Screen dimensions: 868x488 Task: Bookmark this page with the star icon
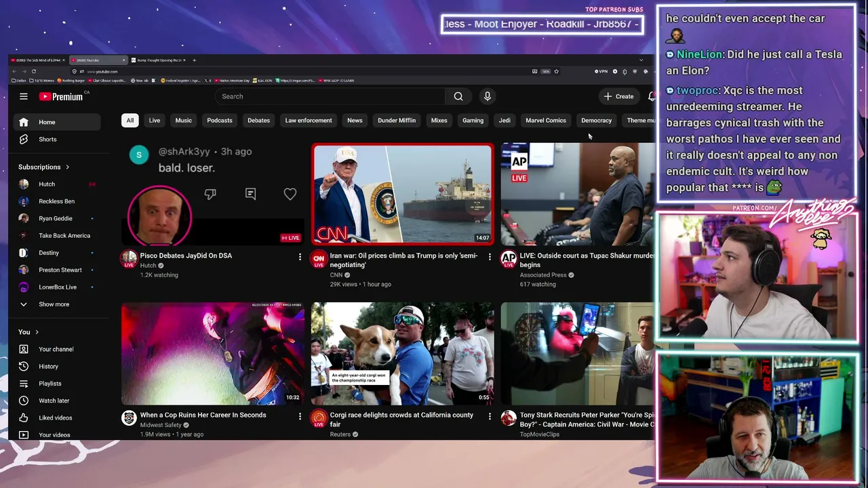tap(557, 71)
